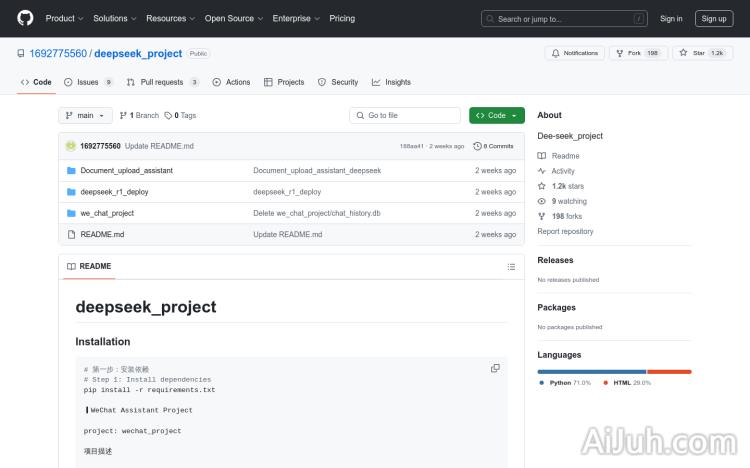Expand the Open Source menu

pos(234,18)
